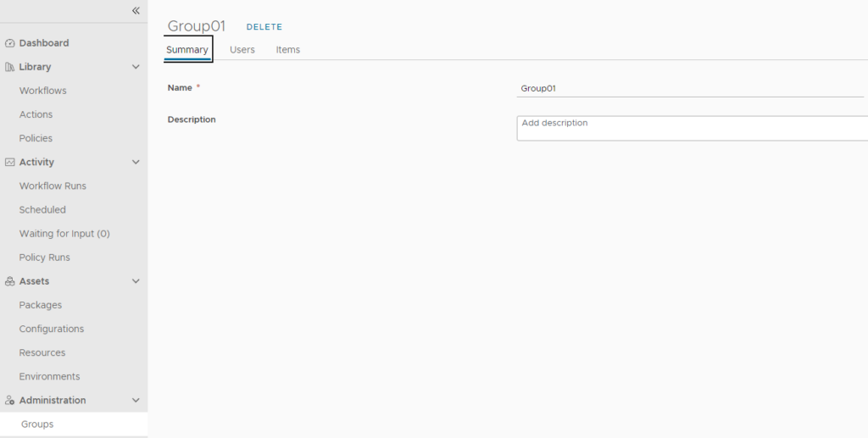The height and width of the screenshot is (438, 868).
Task: Switch to the Items tab
Action: 288,49
